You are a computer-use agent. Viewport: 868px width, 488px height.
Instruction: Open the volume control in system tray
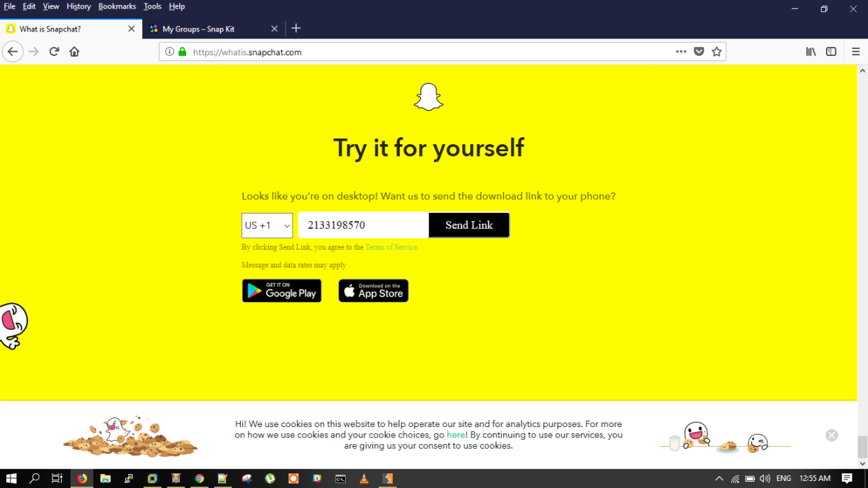(x=764, y=479)
